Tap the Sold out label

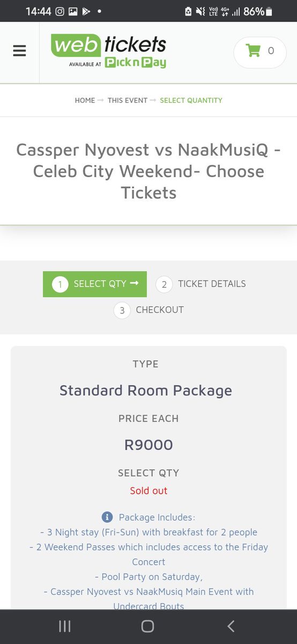click(x=148, y=491)
